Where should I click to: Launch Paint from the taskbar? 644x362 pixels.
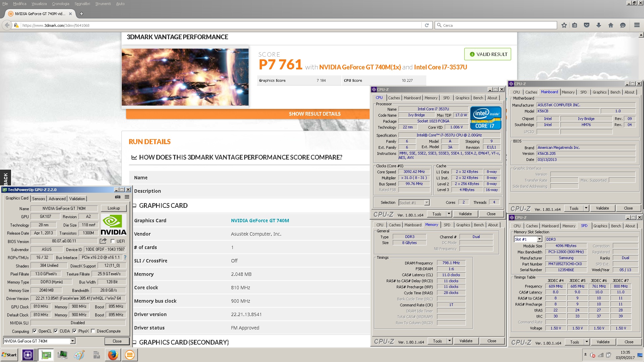79,355
